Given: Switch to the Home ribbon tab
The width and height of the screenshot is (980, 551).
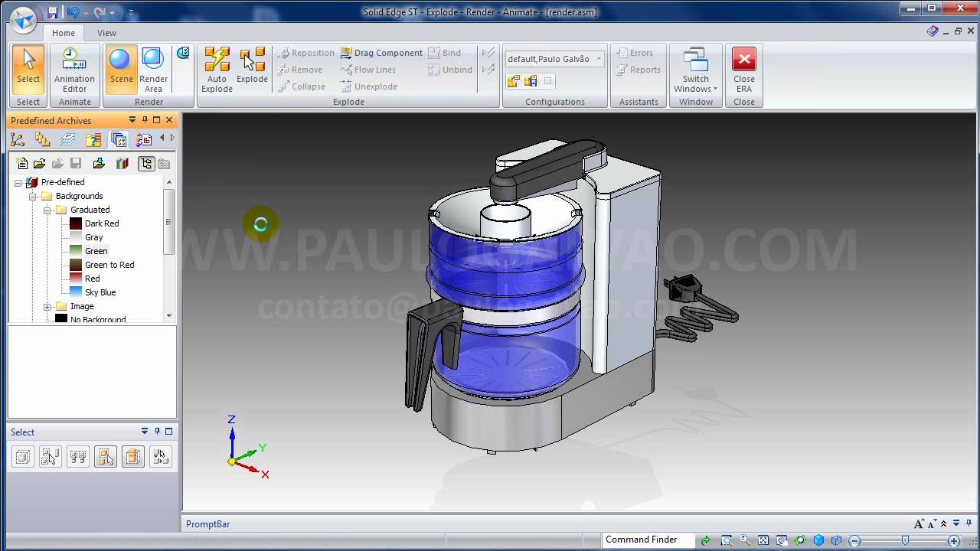Looking at the screenshot, I should click(64, 33).
